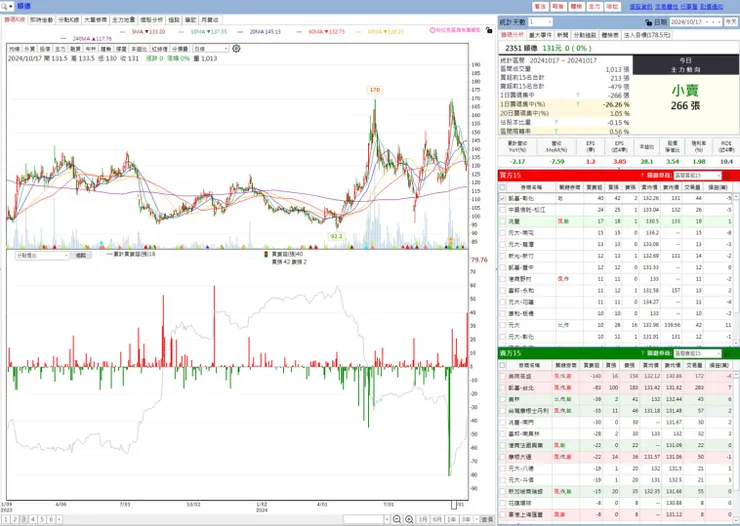Image resolution: width=740 pixels, height=526 pixels.
Task: Check the 富邦-永和 row checkbox
Action: pos(503,291)
